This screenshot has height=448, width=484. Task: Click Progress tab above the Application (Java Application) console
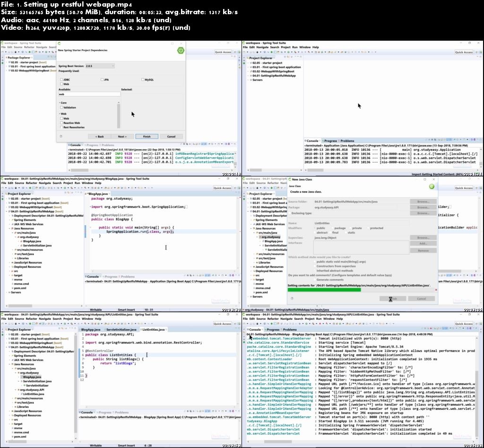click(x=329, y=141)
